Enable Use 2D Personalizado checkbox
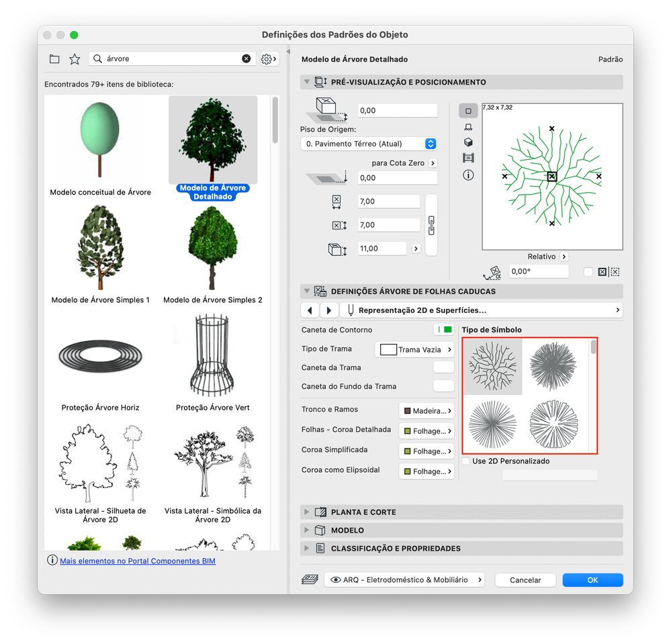The height and width of the screenshot is (644, 671). click(x=466, y=461)
